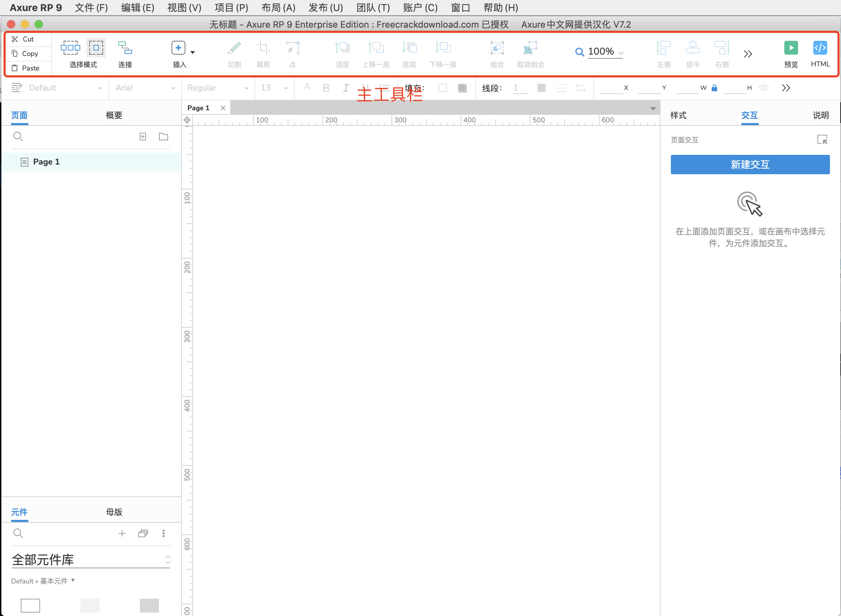Viewport: 841px width, 616px height.
Task: Toggle the lock aspect ratio icon
Action: click(714, 88)
